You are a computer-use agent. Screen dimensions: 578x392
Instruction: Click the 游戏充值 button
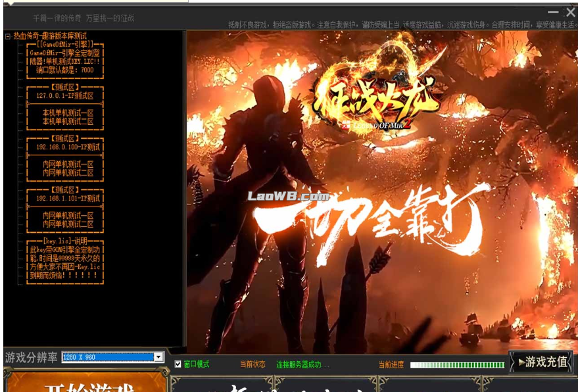[541, 362]
